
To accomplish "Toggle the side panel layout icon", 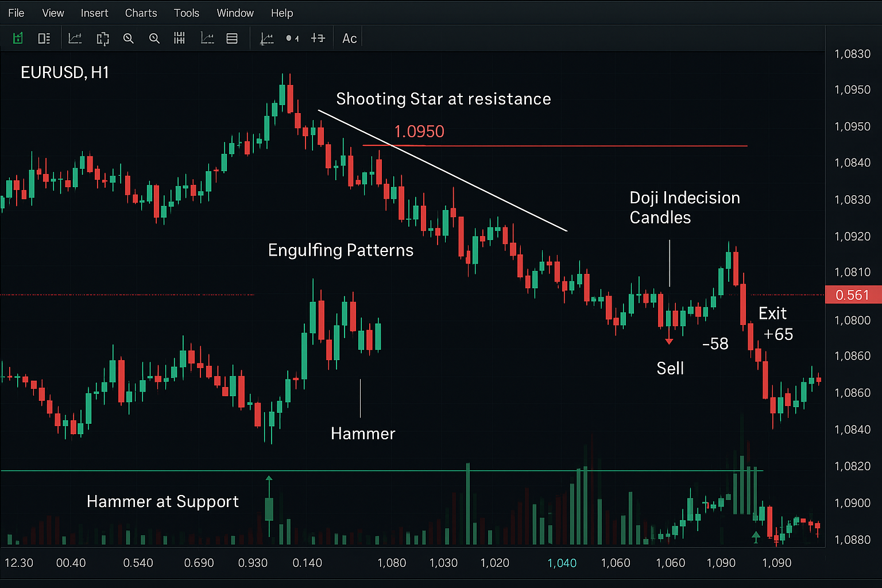I will click(x=44, y=38).
